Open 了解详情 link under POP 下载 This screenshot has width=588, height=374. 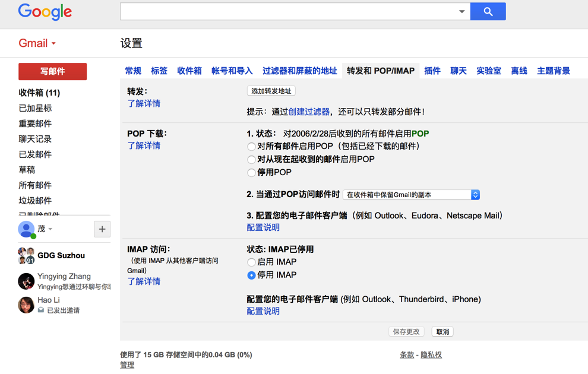144,145
